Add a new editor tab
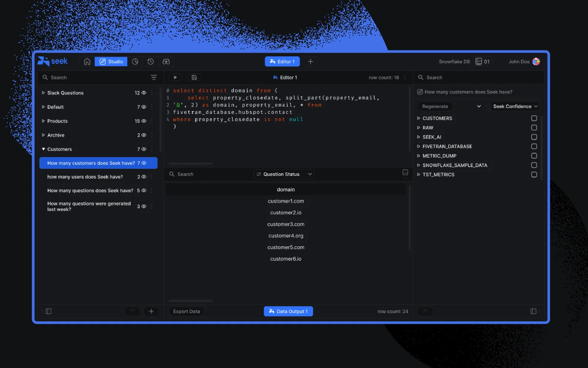This screenshot has height=368, width=588. click(x=311, y=62)
